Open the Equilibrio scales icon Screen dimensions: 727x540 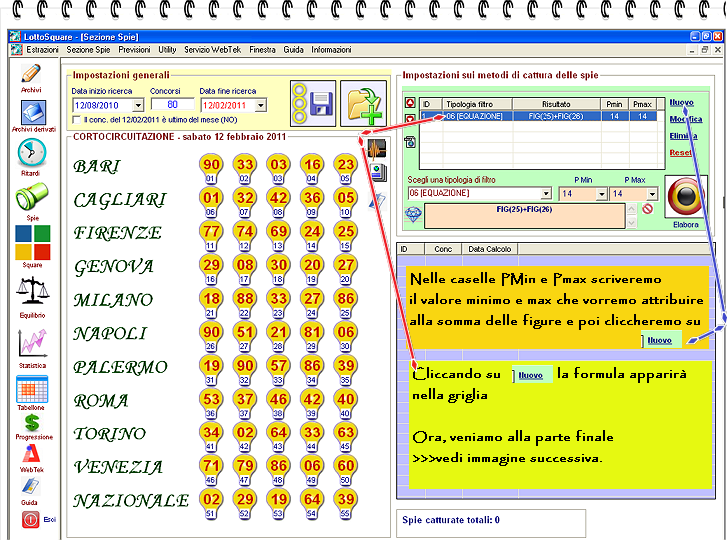tap(32, 291)
